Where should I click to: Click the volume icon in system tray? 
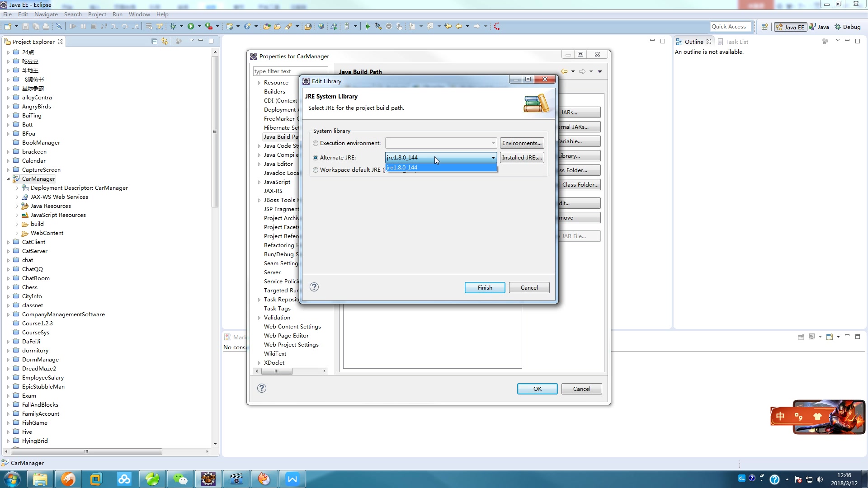(x=820, y=479)
